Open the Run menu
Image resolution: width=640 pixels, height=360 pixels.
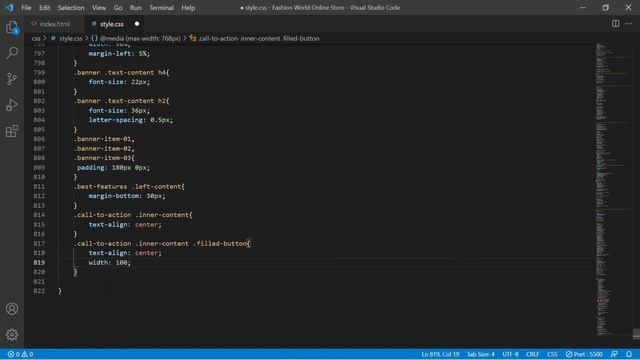click(x=136, y=7)
